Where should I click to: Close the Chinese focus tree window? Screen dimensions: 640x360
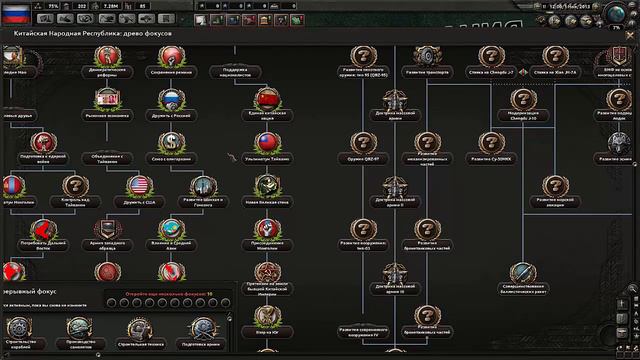630,36
